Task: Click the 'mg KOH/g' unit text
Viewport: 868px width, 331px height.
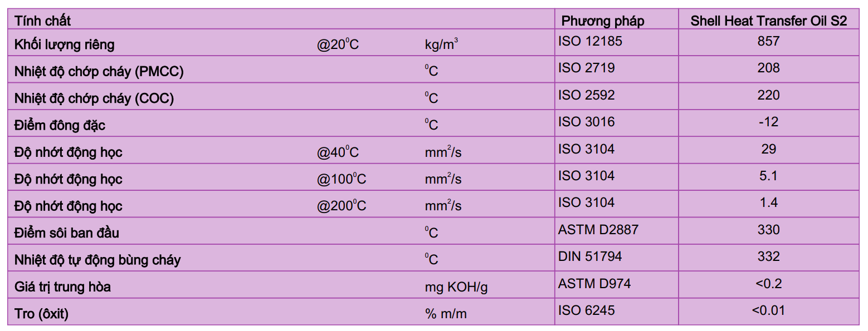Action: click(456, 288)
